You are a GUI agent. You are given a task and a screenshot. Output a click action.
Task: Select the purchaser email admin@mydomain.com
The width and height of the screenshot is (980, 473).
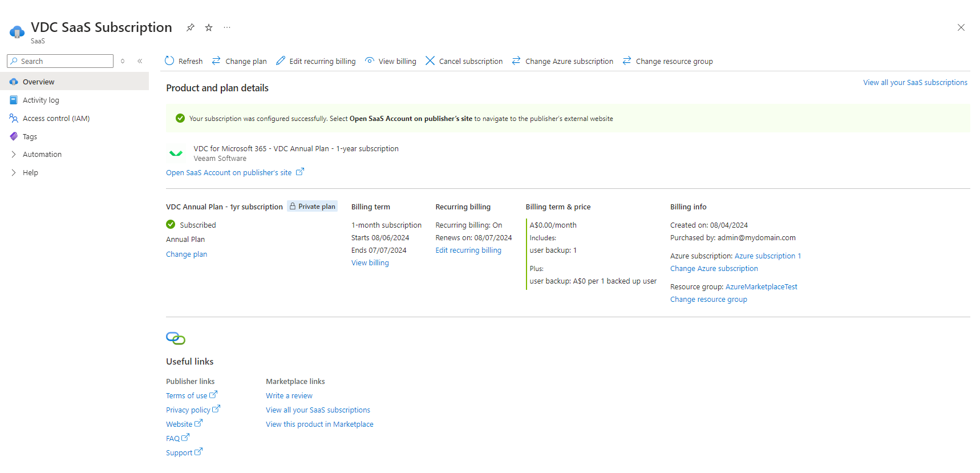(x=756, y=238)
